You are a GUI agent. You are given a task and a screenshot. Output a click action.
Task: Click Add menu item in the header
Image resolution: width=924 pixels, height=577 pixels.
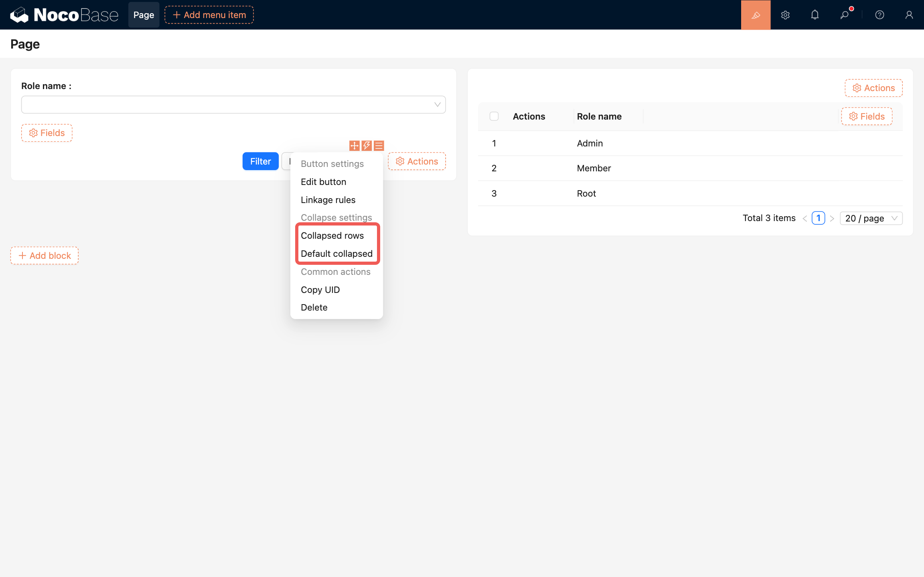coord(209,15)
